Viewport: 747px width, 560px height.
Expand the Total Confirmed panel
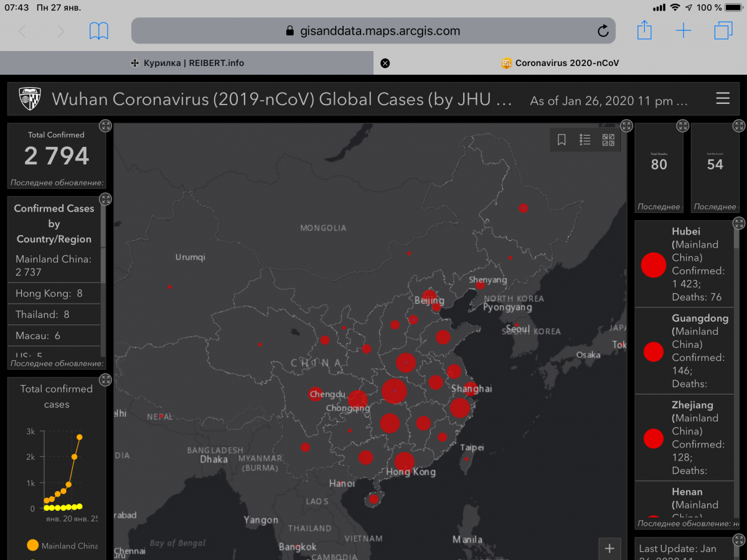(105, 126)
